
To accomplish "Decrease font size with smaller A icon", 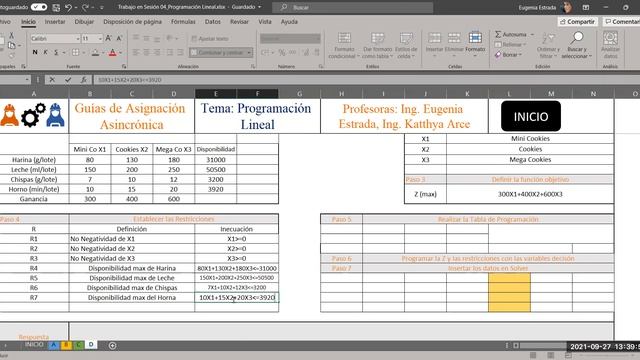I will 119,38.
